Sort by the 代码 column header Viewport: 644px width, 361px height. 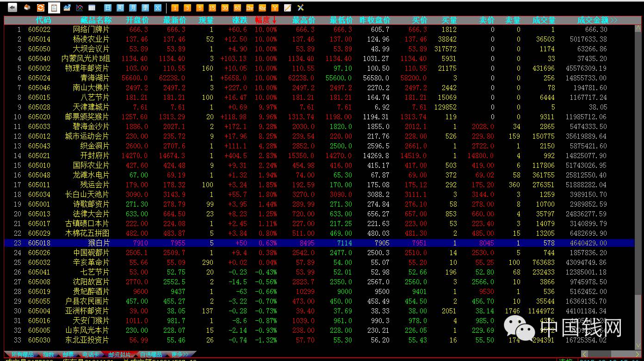43,20
